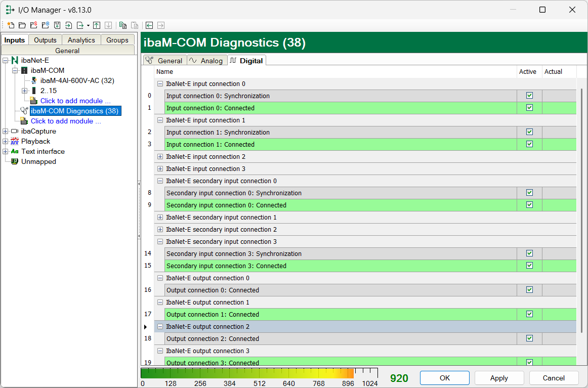This screenshot has height=388, width=588.
Task: Click the open folder toolbar icon
Action: pyautogui.click(x=22, y=25)
